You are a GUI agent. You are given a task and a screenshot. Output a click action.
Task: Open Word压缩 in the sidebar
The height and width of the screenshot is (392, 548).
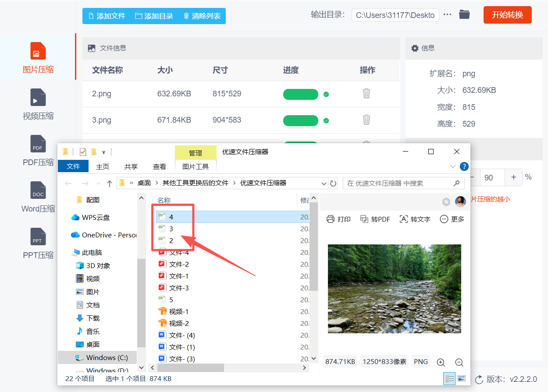[38, 197]
